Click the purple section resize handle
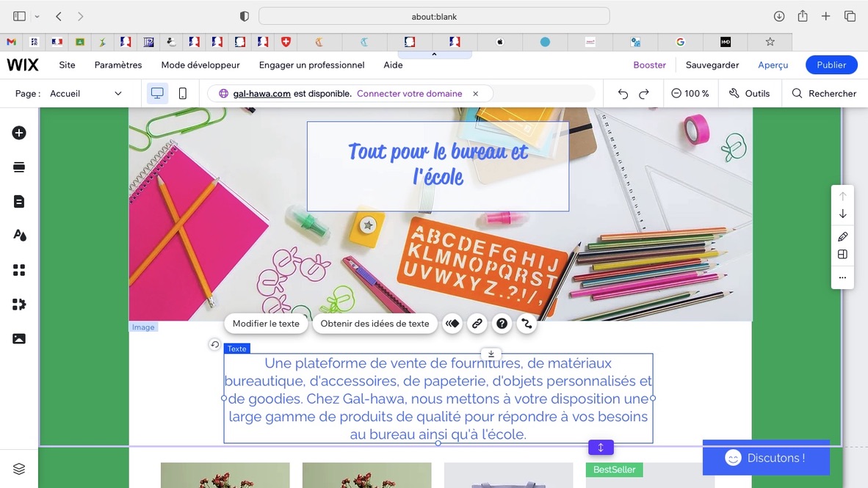Screen dimensions: 868x488 [x=601, y=447]
